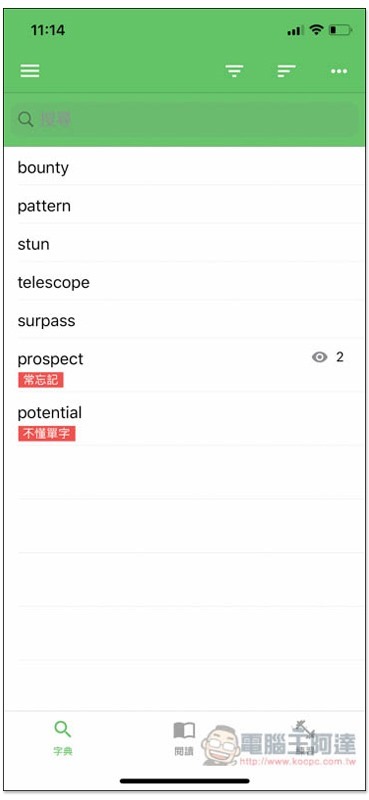Open the potential entry

184,419
